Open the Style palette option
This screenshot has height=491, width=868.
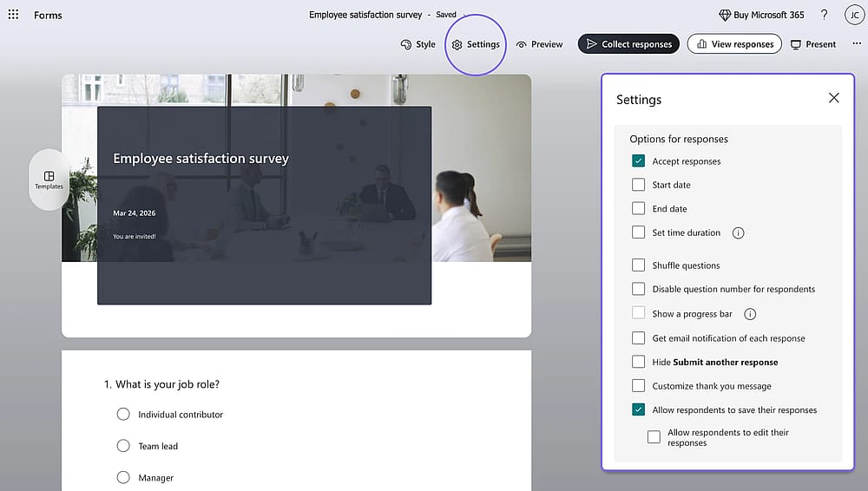[418, 44]
